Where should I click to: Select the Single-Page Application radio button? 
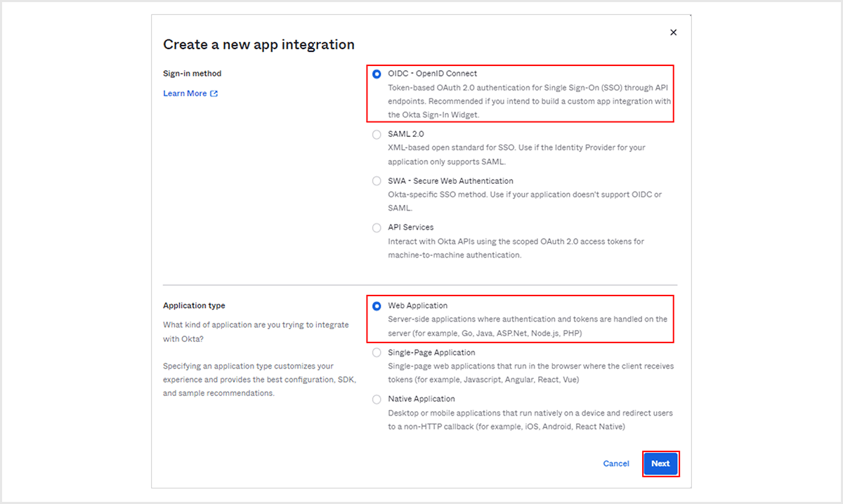click(377, 352)
